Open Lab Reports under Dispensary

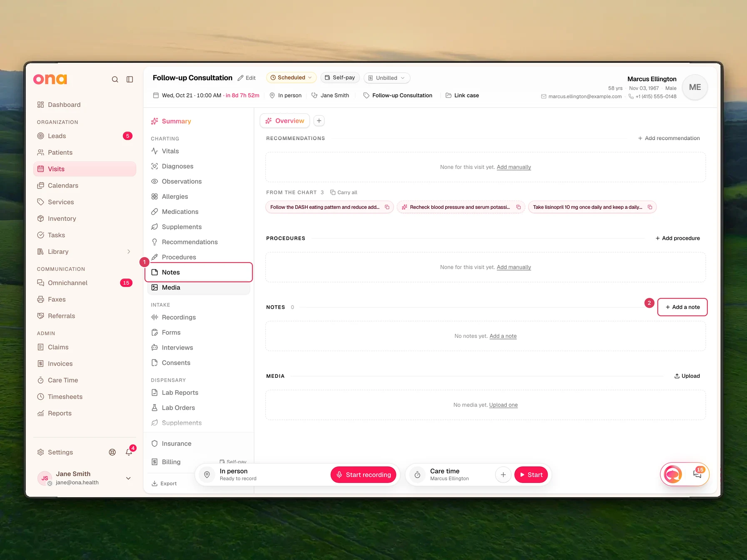(199, 393)
